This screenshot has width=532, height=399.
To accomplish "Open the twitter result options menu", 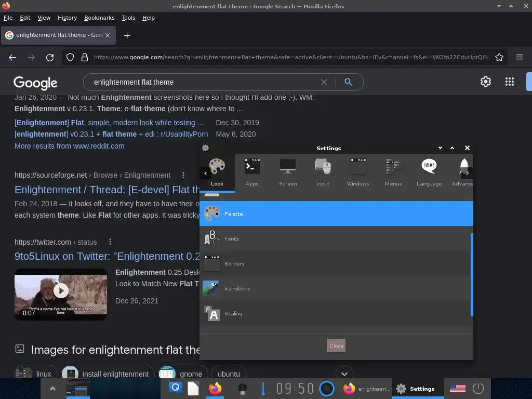I will [110, 242].
